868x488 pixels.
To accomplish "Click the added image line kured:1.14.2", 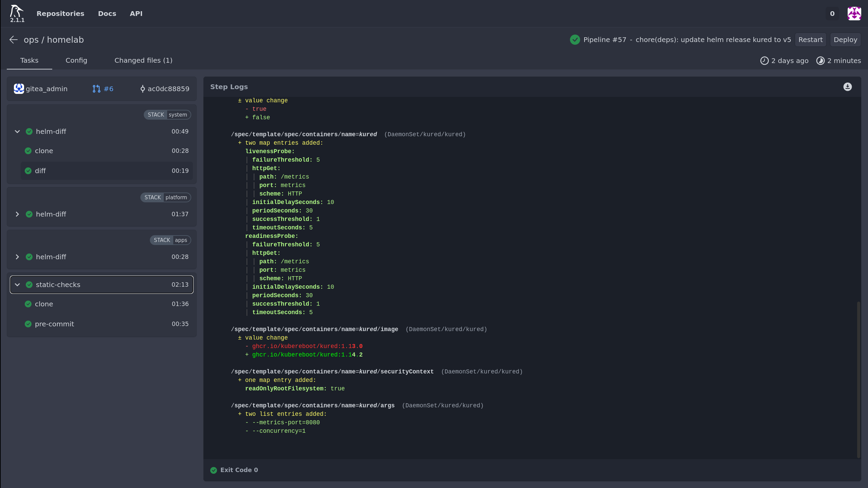I will click(x=304, y=355).
